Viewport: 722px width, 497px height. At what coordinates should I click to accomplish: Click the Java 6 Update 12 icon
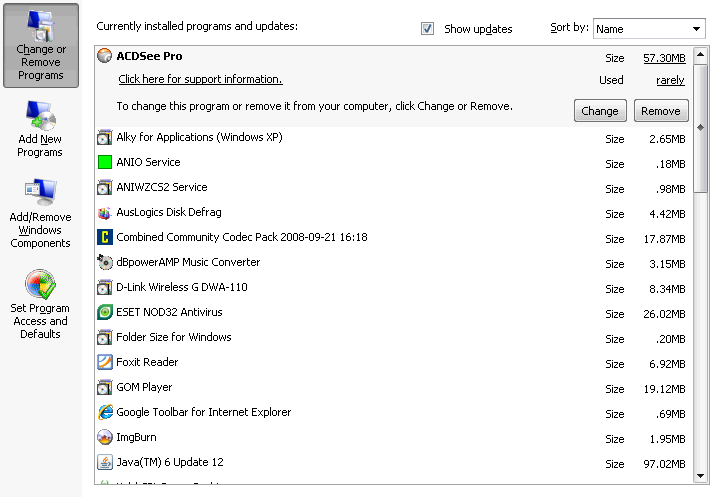[x=105, y=462]
